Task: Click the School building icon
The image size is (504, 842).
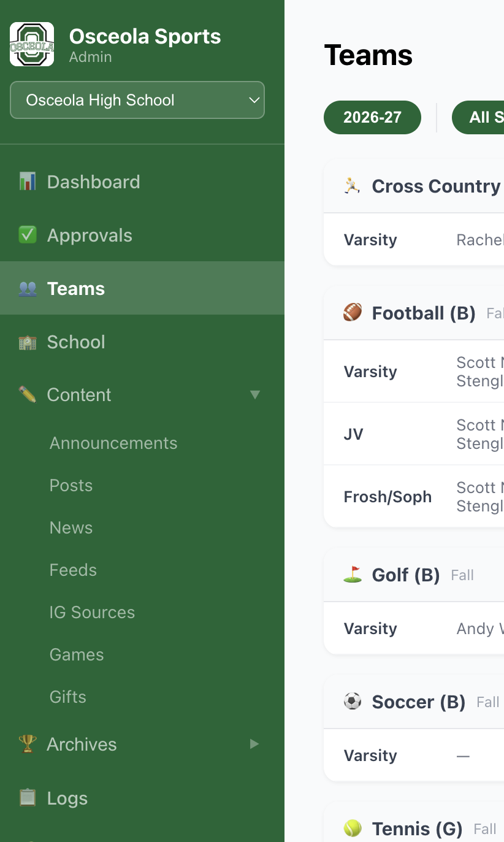Action: pos(28,342)
